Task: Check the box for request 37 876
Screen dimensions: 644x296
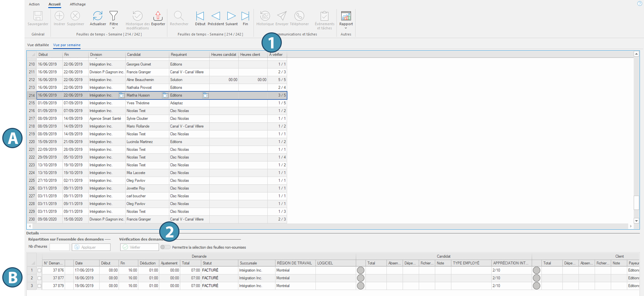Action: (x=40, y=270)
